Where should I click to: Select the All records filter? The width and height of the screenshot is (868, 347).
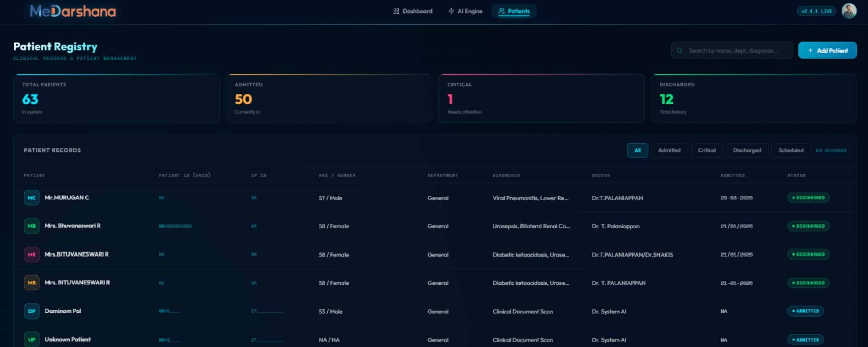click(637, 150)
